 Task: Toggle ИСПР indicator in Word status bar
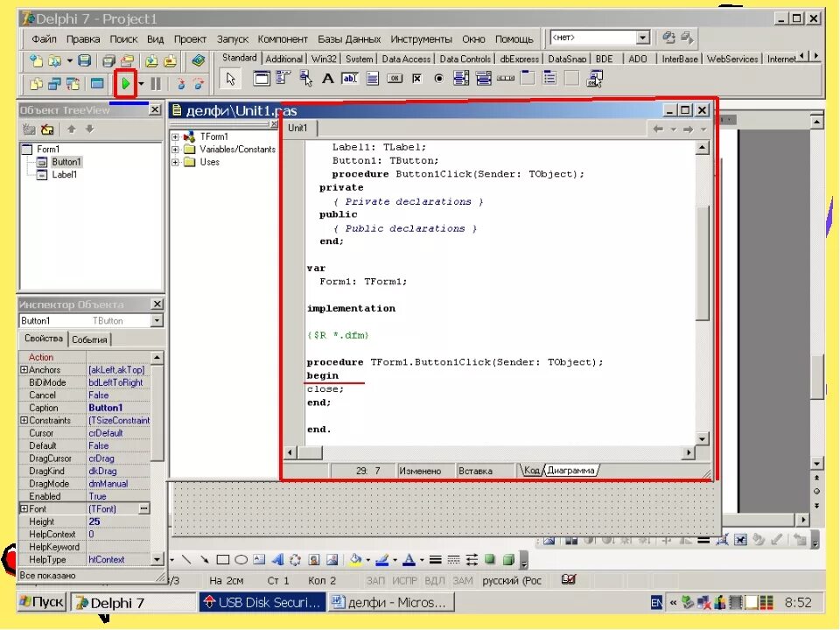[x=404, y=581]
